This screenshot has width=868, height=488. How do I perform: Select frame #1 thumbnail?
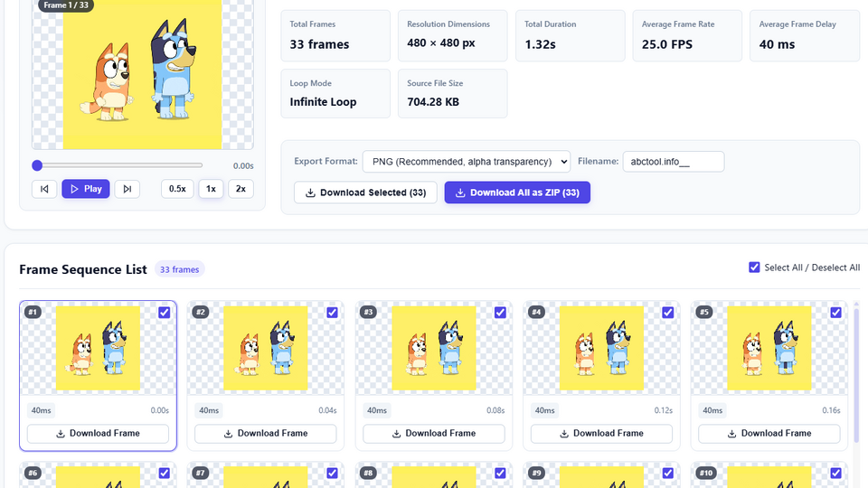coord(98,348)
